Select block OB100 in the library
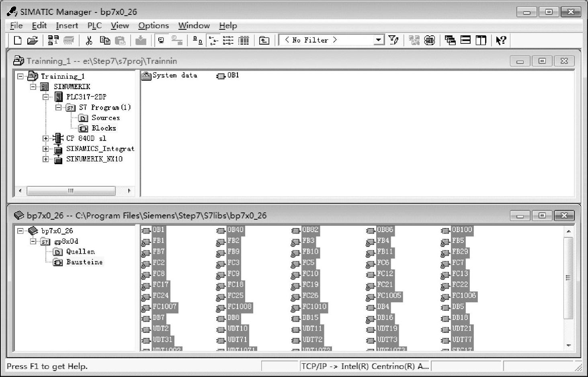588x377 pixels. point(462,230)
